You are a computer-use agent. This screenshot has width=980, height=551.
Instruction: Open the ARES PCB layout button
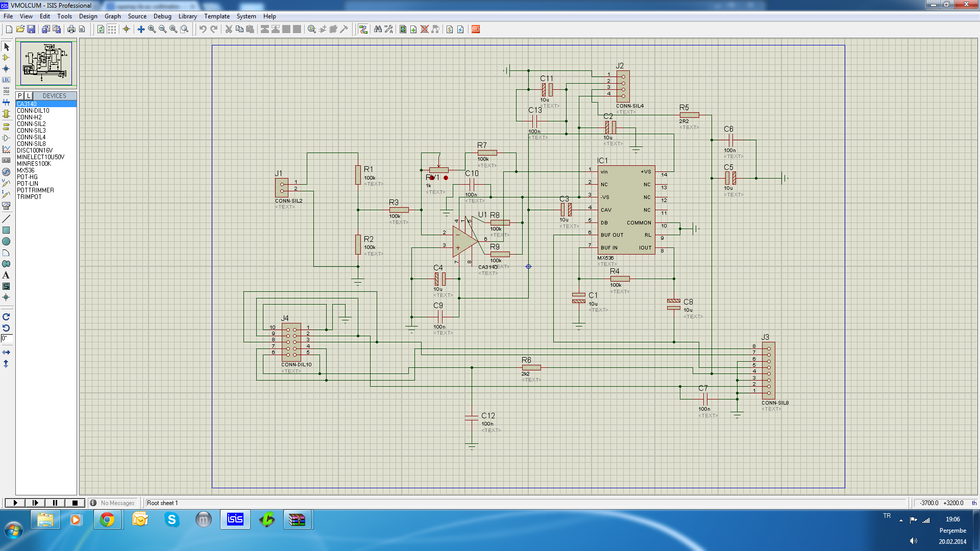476,29
